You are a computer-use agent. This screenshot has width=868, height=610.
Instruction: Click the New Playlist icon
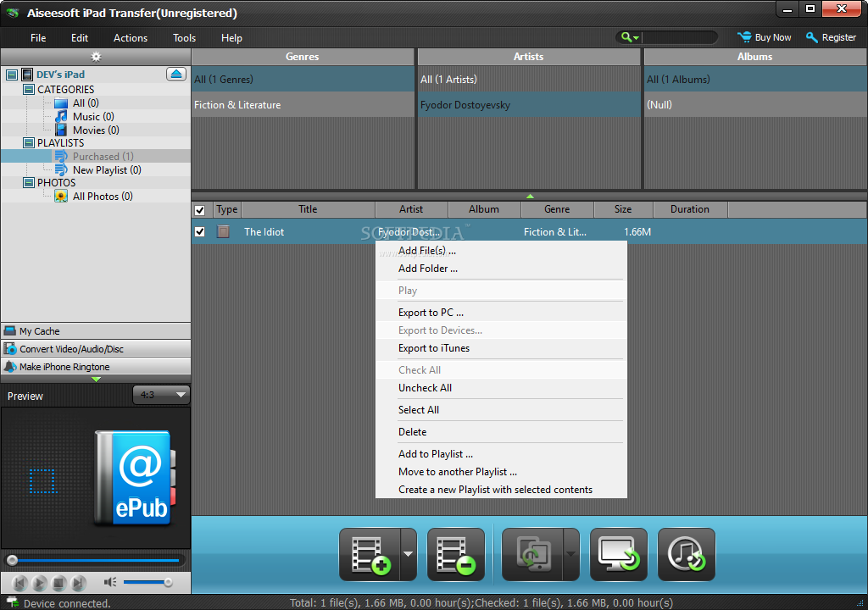click(61, 170)
